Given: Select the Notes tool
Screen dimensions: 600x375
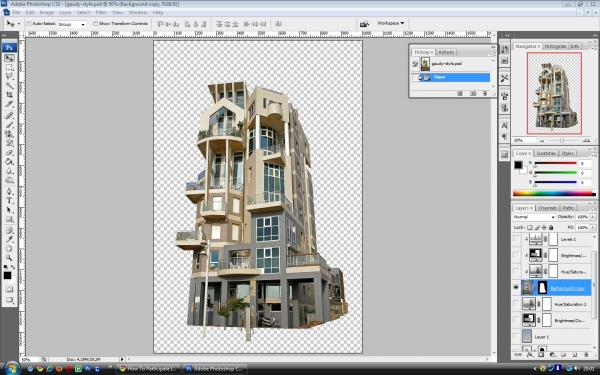Looking at the screenshot, I should coord(9,230).
